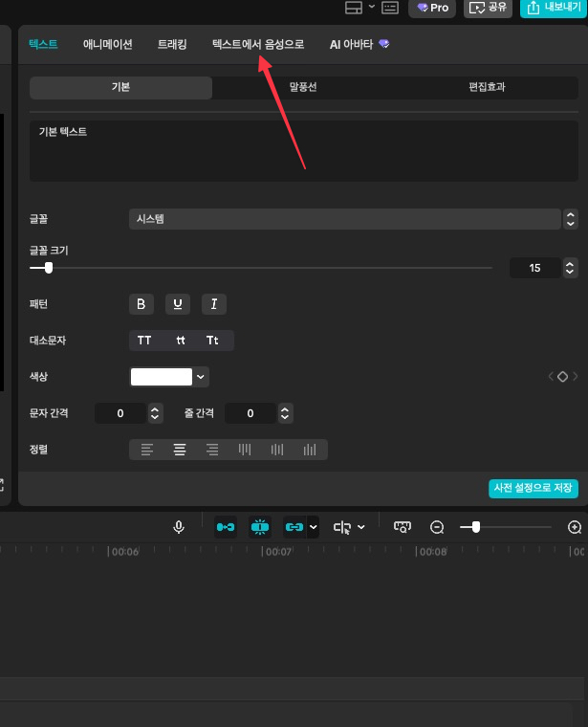Expand the layout dropdown arrow
The height and width of the screenshot is (727, 588).
point(372,7)
